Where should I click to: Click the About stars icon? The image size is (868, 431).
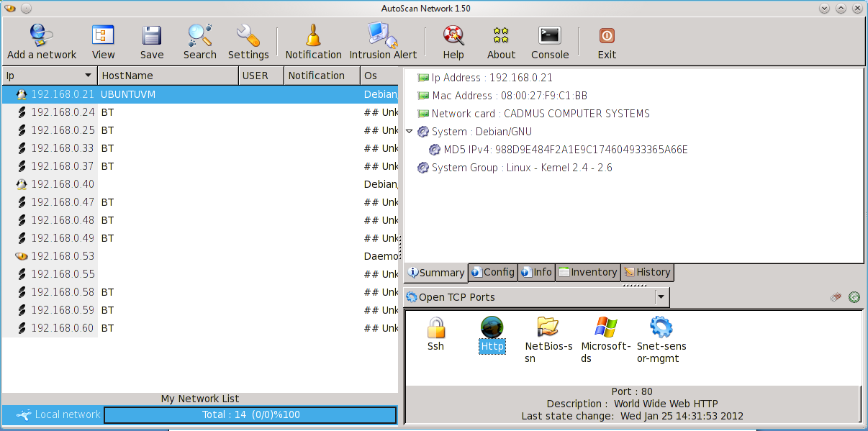click(x=501, y=35)
